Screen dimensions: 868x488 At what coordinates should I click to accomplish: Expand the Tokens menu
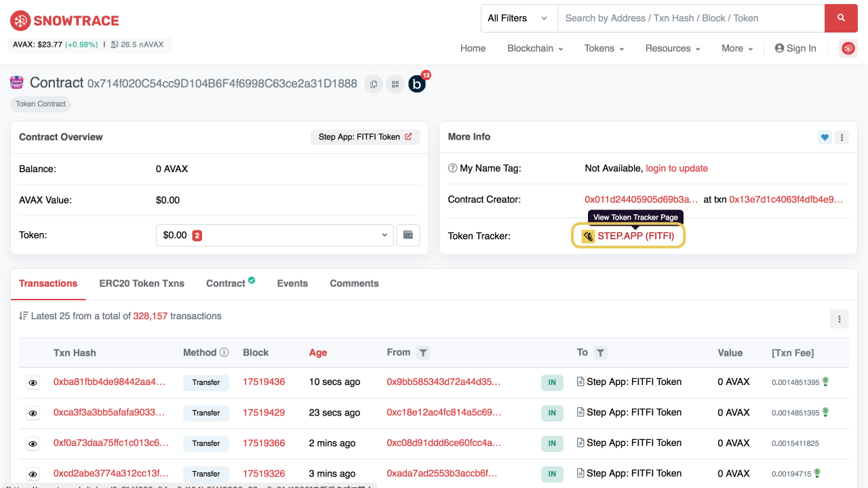click(x=604, y=48)
